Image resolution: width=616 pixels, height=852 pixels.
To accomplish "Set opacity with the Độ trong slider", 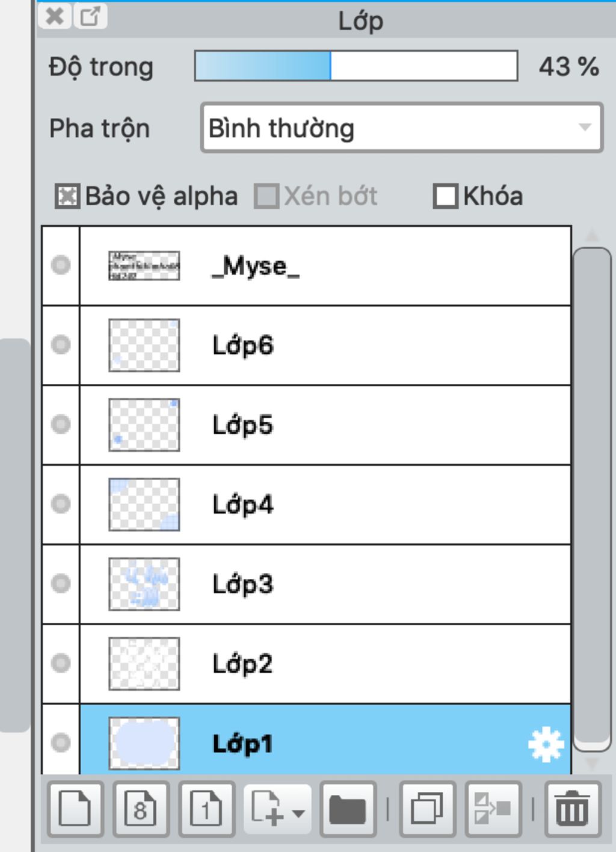I will tap(356, 66).
